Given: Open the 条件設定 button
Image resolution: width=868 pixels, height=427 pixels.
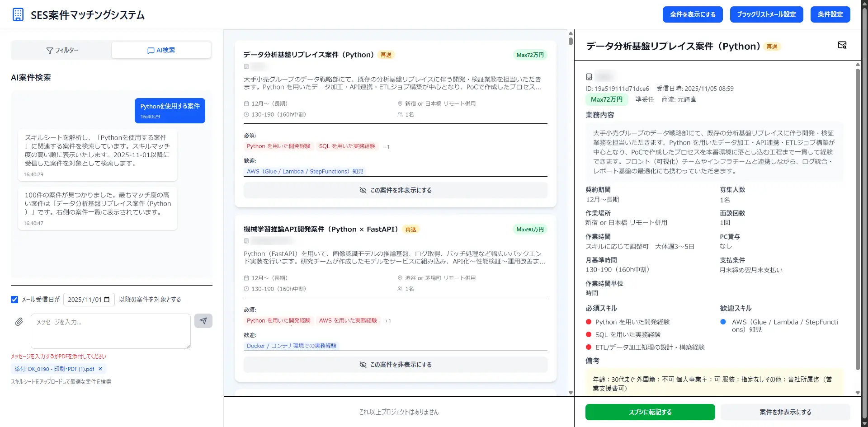Looking at the screenshot, I should click(830, 14).
